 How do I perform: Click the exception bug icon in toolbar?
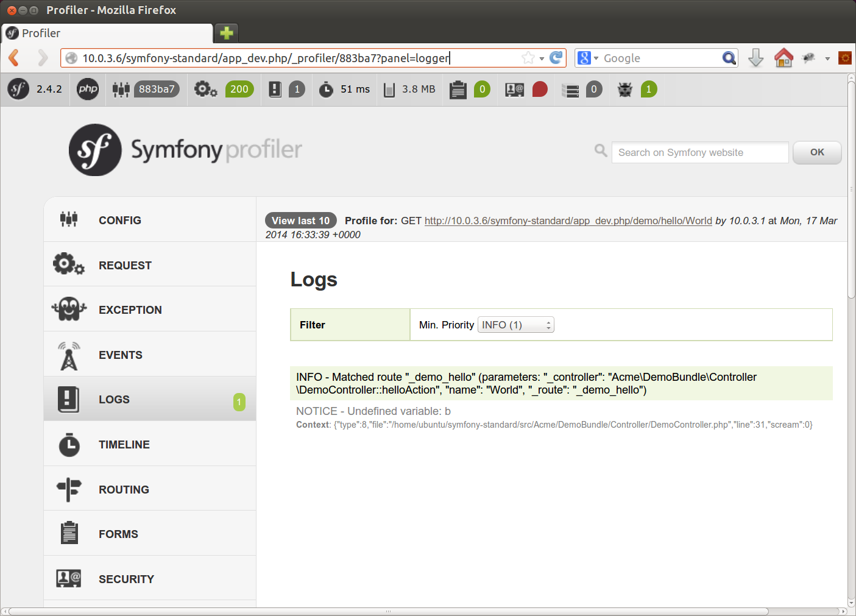click(x=625, y=90)
